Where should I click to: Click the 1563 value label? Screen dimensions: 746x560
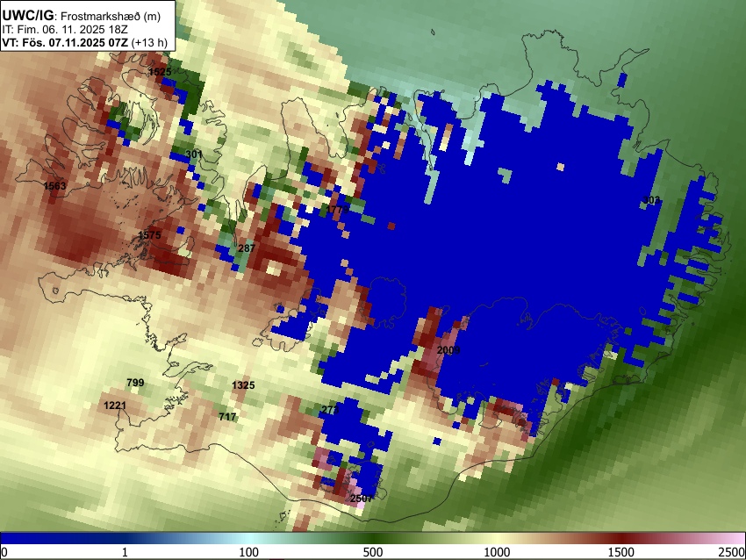54,185
